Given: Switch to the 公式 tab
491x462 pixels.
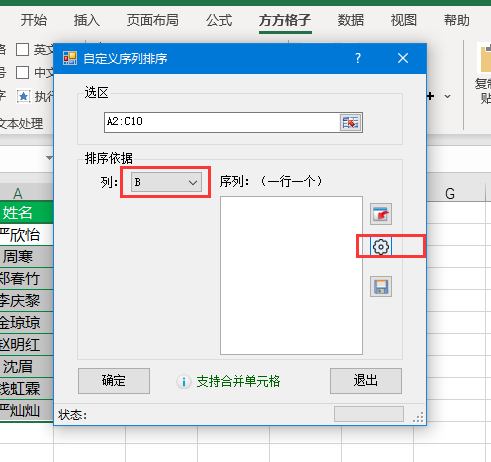Looking at the screenshot, I should [x=219, y=20].
